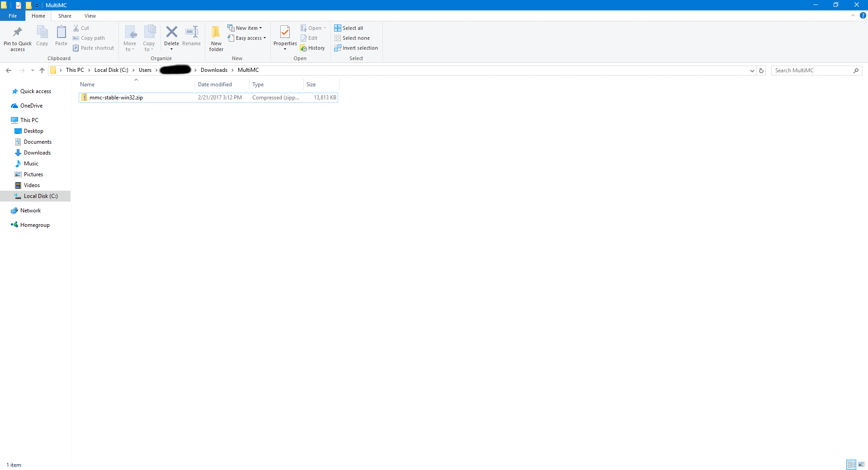The width and height of the screenshot is (868, 470).
Task: Collapse the ribbon with chevron
Action: click(853, 15)
